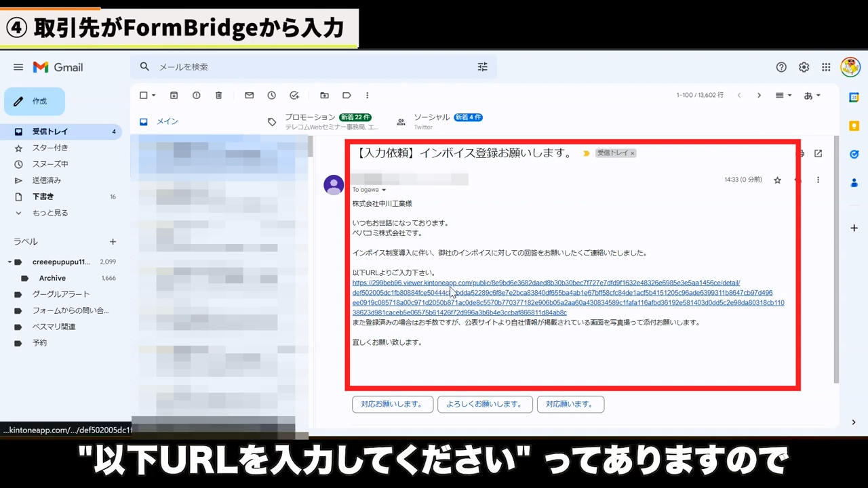Viewport: 868px width, 488px height.
Task: Select the ソーシャル tab
Action: [441, 121]
